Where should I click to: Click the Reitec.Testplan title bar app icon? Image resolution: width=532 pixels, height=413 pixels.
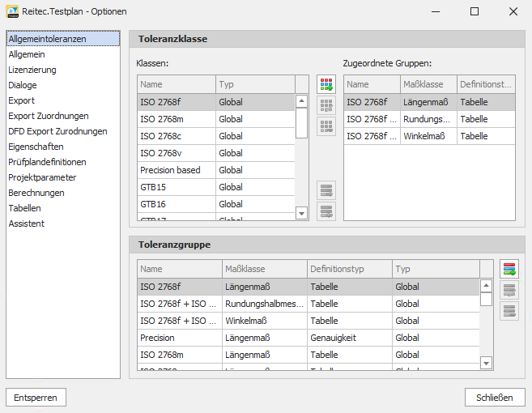pyautogui.click(x=12, y=11)
